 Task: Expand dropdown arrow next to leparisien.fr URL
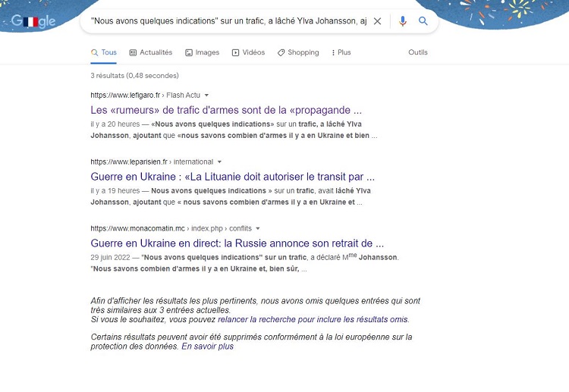click(x=220, y=162)
